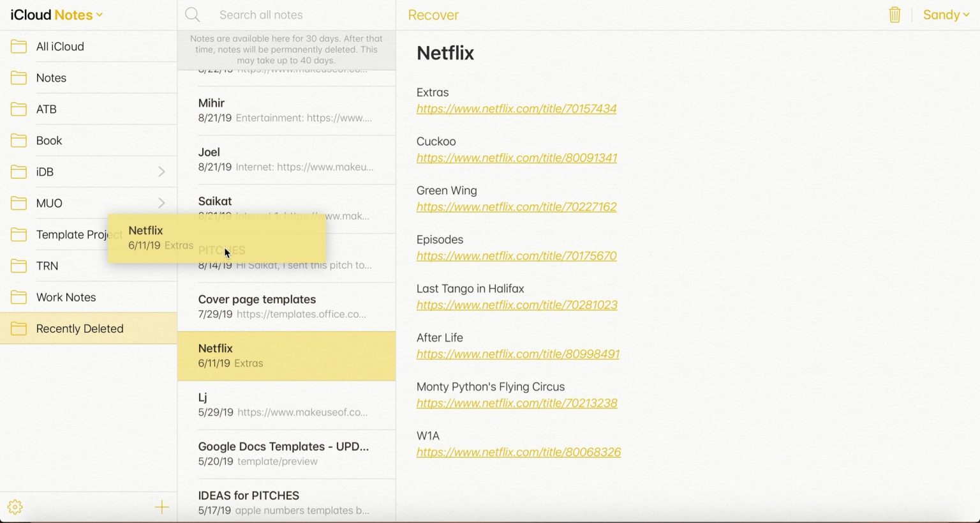Click the search magnifying glass icon

193,15
